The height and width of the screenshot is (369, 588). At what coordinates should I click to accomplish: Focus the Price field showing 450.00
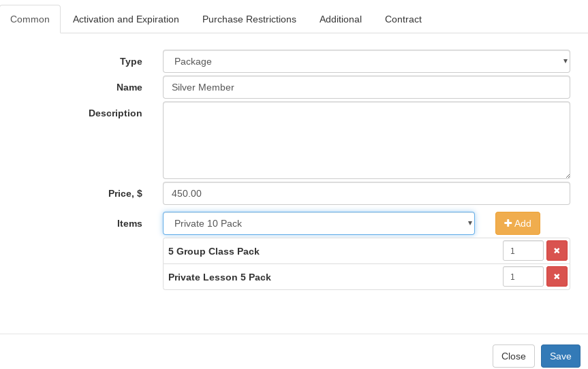pos(366,193)
